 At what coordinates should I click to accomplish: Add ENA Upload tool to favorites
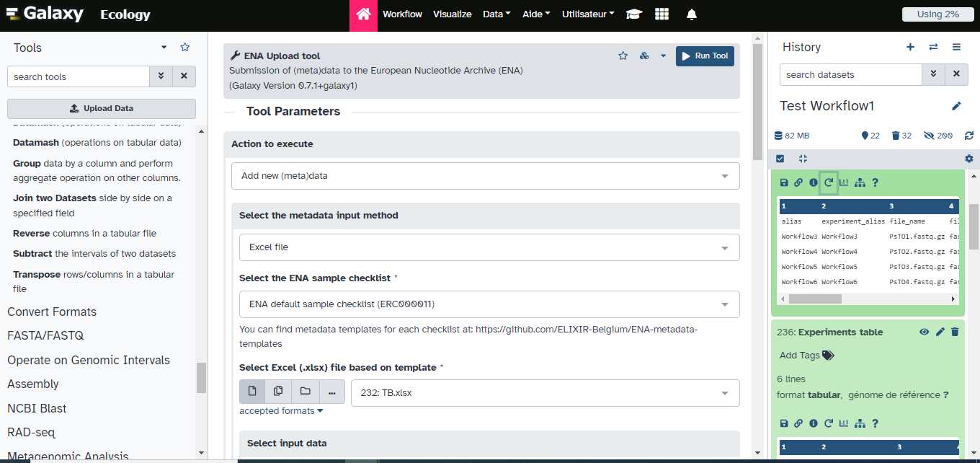click(x=623, y=56)
